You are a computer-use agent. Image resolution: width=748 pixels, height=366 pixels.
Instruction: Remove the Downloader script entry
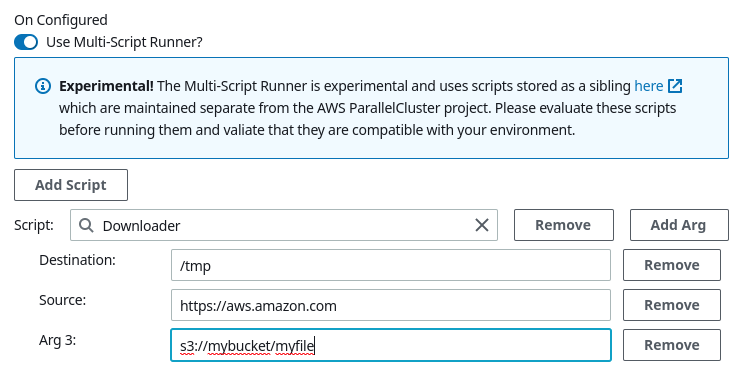[563, 225]
